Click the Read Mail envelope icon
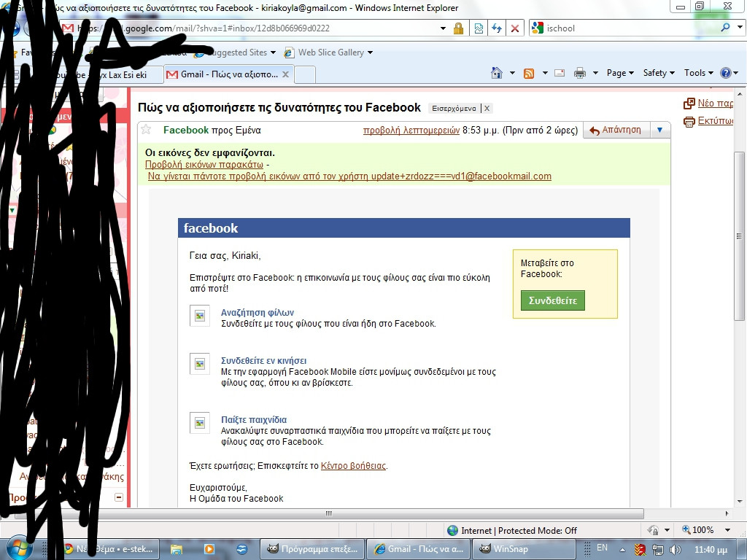The height and width of the screenshot is (560, 747). [560, 74]
